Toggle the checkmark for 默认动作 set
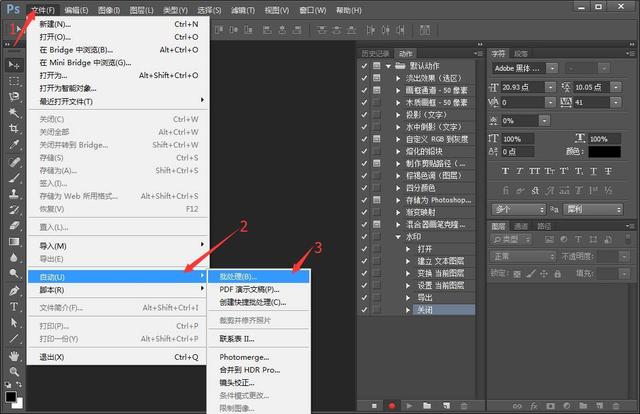640x414 pixels. click(x=364, y=66)
